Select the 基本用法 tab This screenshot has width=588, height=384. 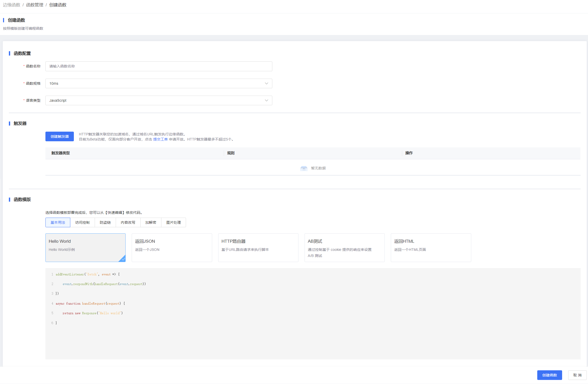coord(58,222)
